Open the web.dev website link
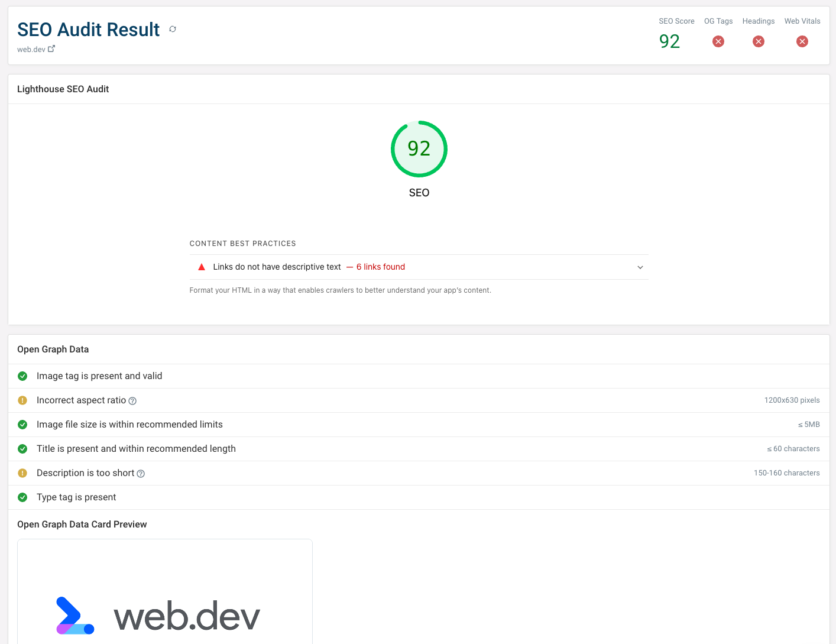The image size is (836, 644). click(30, 49)
